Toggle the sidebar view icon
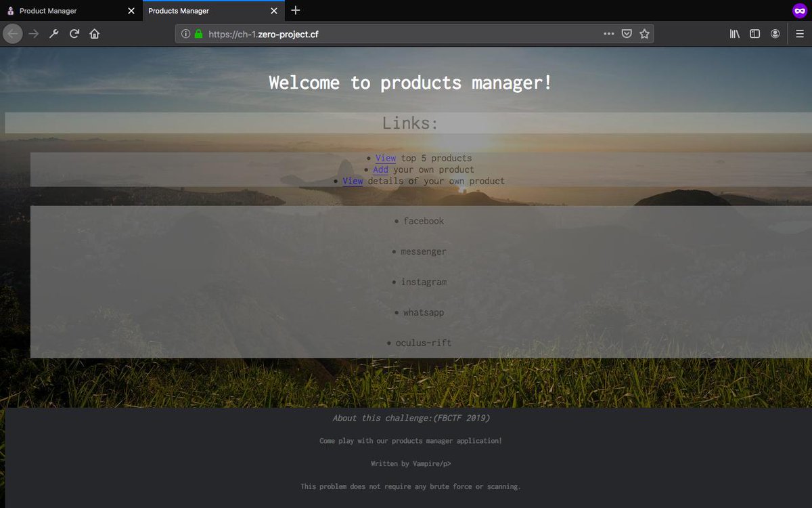 (755, 34)
